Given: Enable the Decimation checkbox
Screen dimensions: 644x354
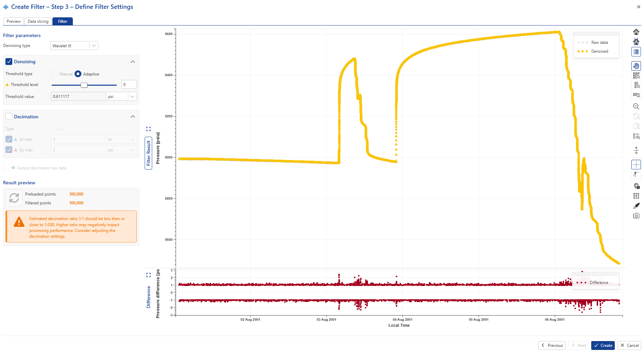Looking at the screenshot, I should point(9,117).
